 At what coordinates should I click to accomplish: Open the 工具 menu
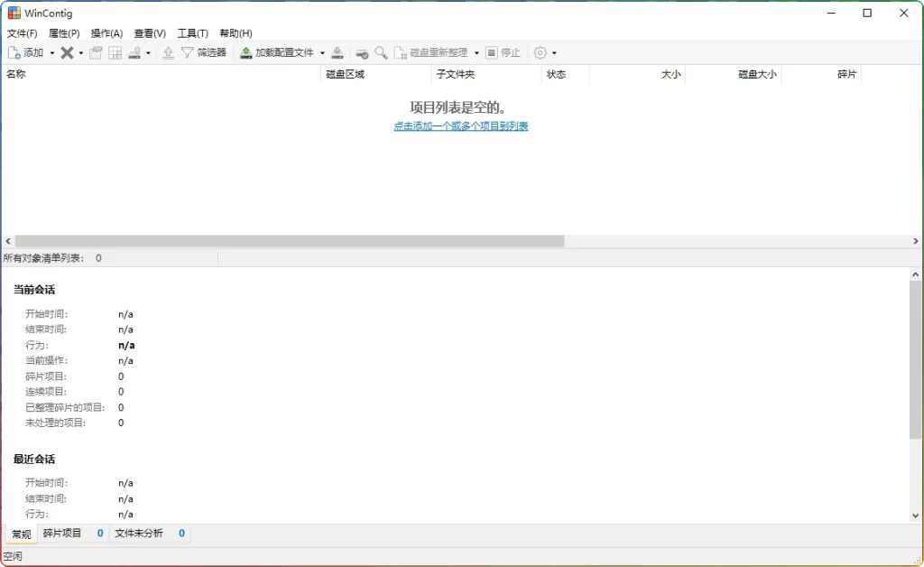191,33
